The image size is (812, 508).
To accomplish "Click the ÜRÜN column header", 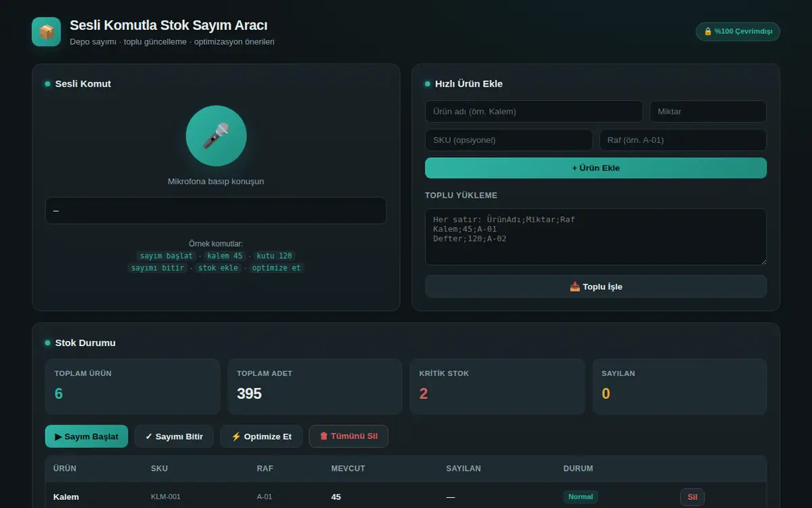I will pyautogui.click(x=64, y=469).
